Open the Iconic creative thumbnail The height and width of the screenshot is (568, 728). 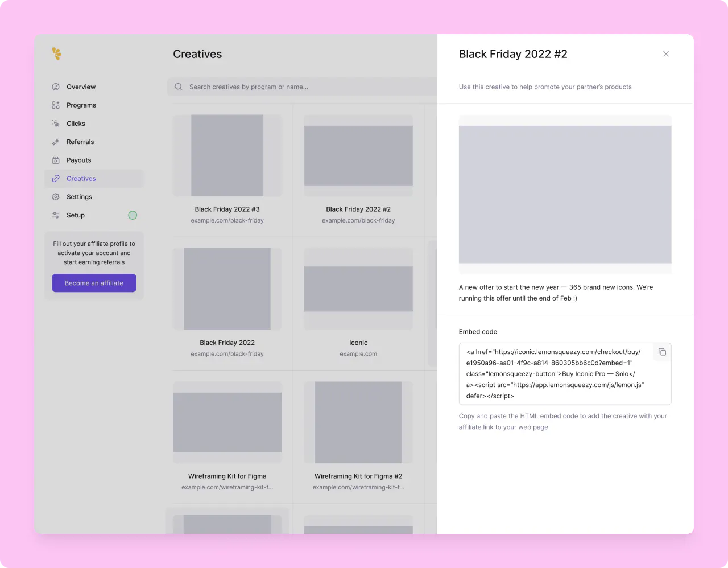click(358, 289)
